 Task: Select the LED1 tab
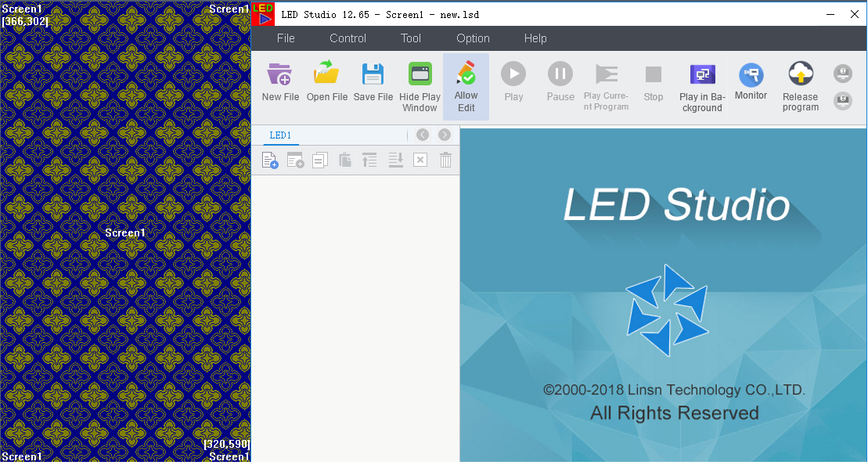point(281,135)
